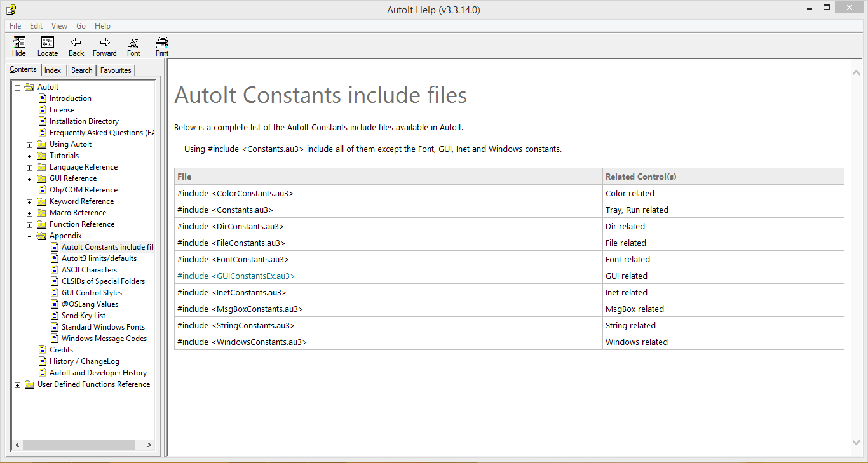This screenshot has height=463, width=868.
Task: Open the View menu
Action: (59, 26)
